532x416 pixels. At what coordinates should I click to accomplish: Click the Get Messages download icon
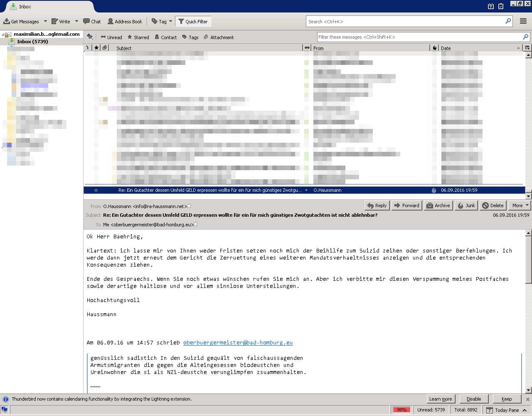7,21
